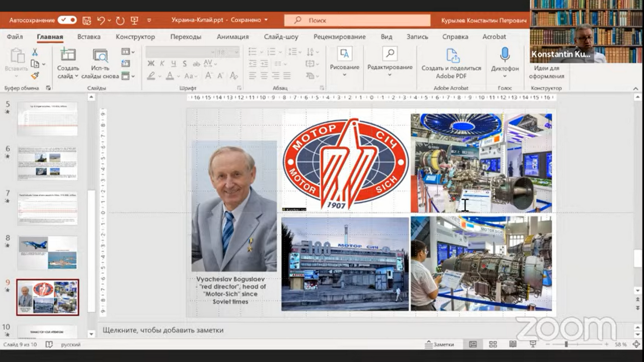Click the text highlight color icon
The height and width of the screenshot is (362, 644).
151,76
